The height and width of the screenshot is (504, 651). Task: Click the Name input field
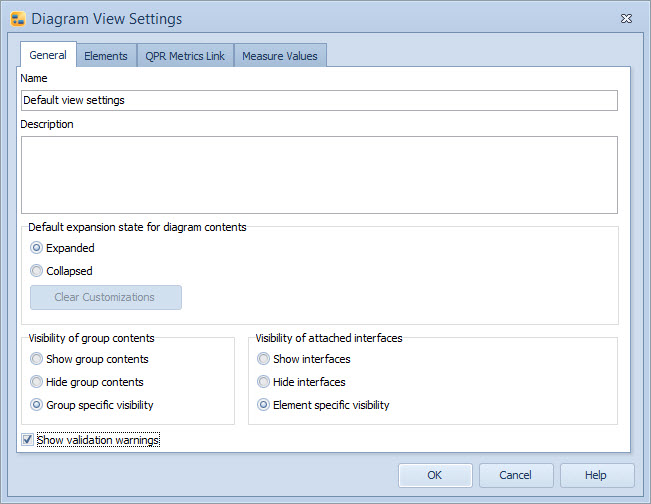coord(319,100)
